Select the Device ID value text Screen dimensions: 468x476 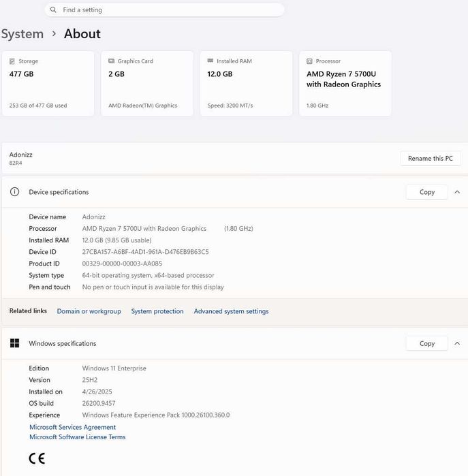click(146, 252)
